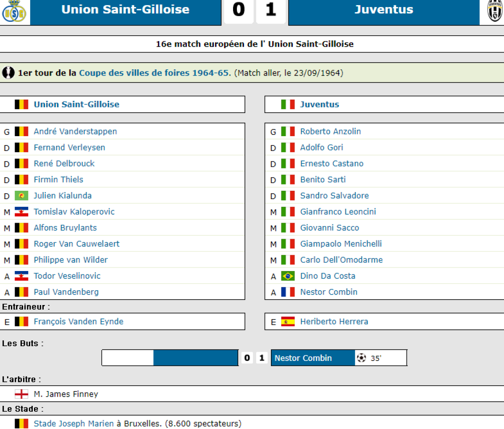The image size is (504, 429).
Task: Click the Yugoslav flag beside Tomislav Kaloperovic
Action: click(21, 212)
